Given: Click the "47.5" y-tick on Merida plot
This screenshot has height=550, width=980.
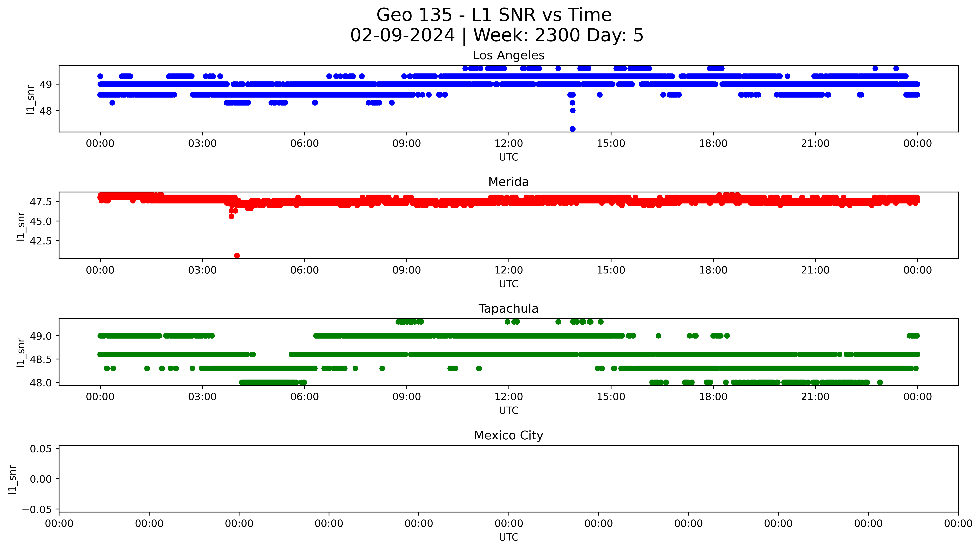Looking at the screenshot, I should pos(41,202).
